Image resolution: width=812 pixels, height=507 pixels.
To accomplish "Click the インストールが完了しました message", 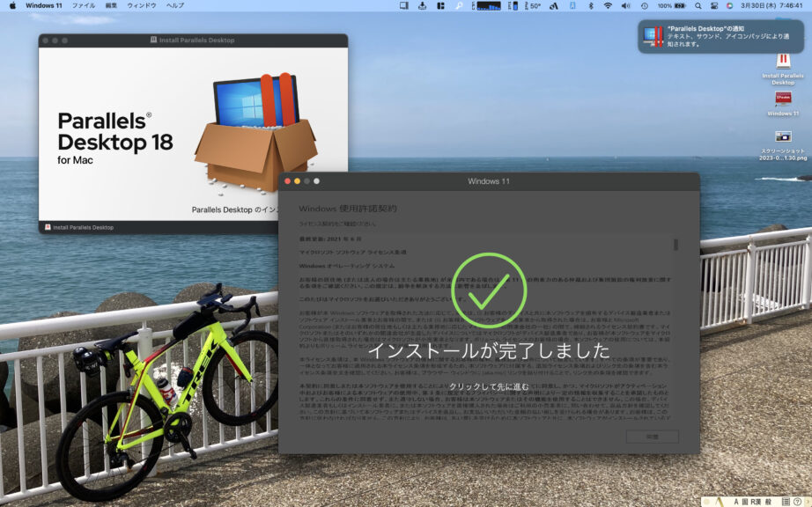I will click(x=489, y=350).
